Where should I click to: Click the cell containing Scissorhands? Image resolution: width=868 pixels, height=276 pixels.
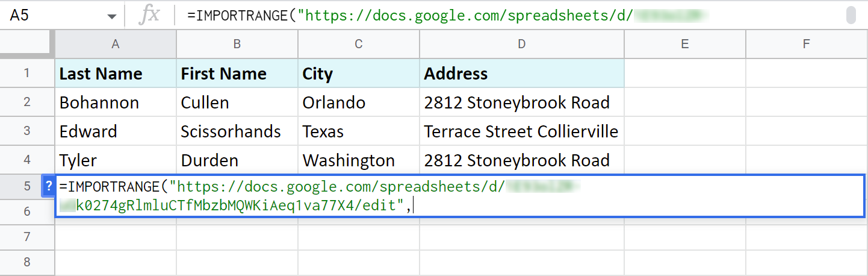pos(237,131)
